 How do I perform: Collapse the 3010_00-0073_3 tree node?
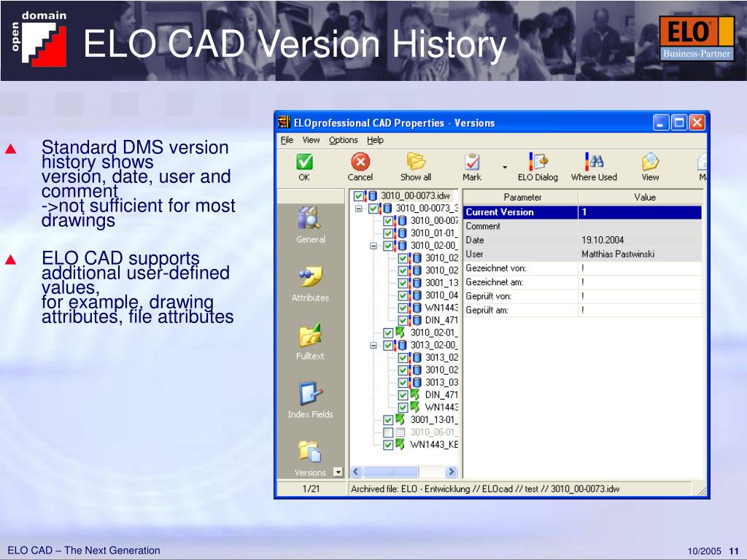point(359,209)
